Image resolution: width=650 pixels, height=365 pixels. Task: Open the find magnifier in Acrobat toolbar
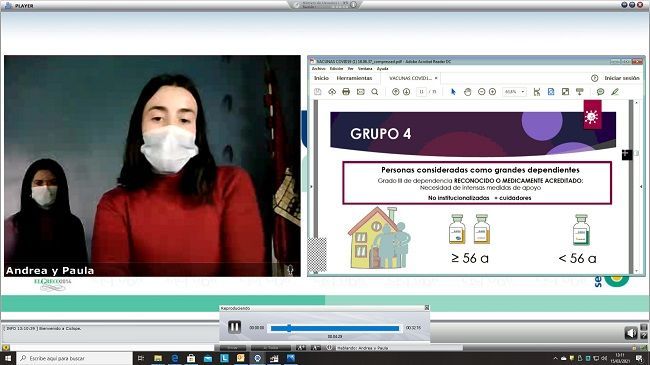[x=375, y=92]
